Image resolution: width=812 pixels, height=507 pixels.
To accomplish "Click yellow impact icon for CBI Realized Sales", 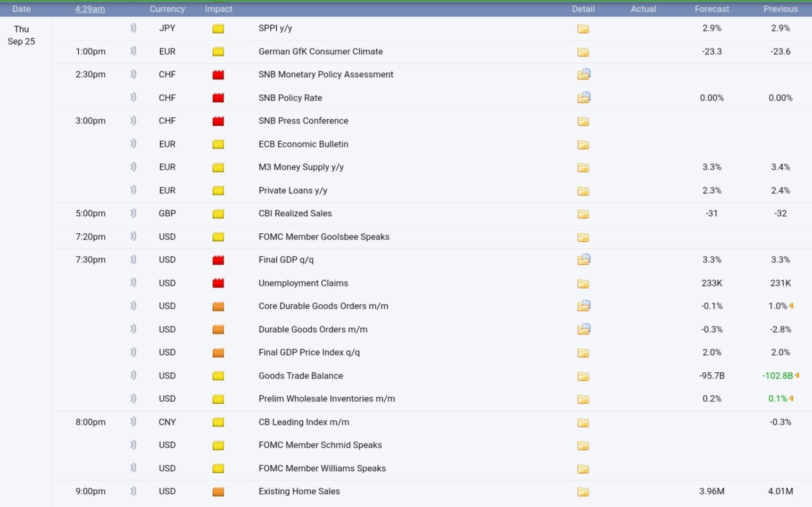I will point(218,214).
